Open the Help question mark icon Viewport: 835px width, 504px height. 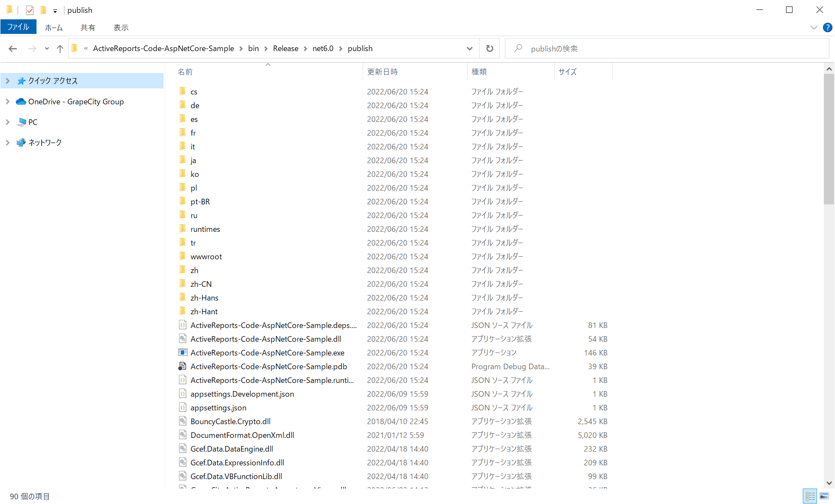coord(827,27)
